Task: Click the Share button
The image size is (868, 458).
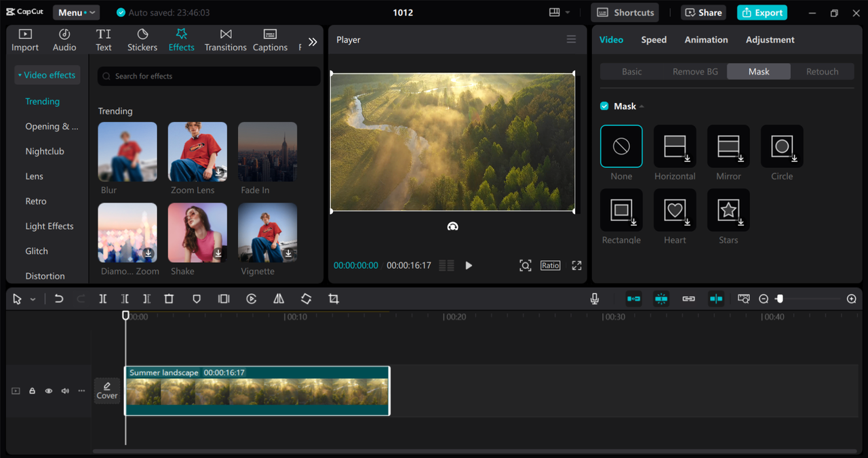Action: click(x=703, y=12)
